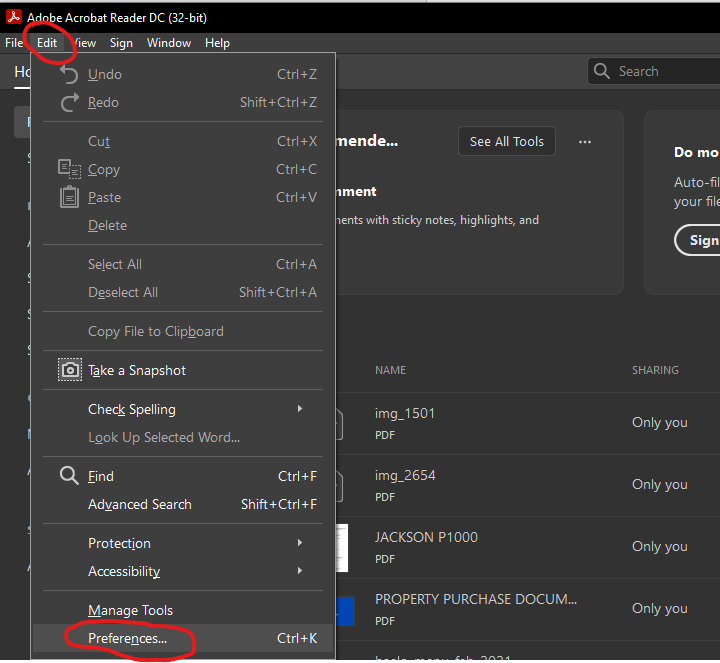The height and width of the screenshot is (663, 720).
Task: Click the Paste clipboard icon
Action: click(69, 197)
